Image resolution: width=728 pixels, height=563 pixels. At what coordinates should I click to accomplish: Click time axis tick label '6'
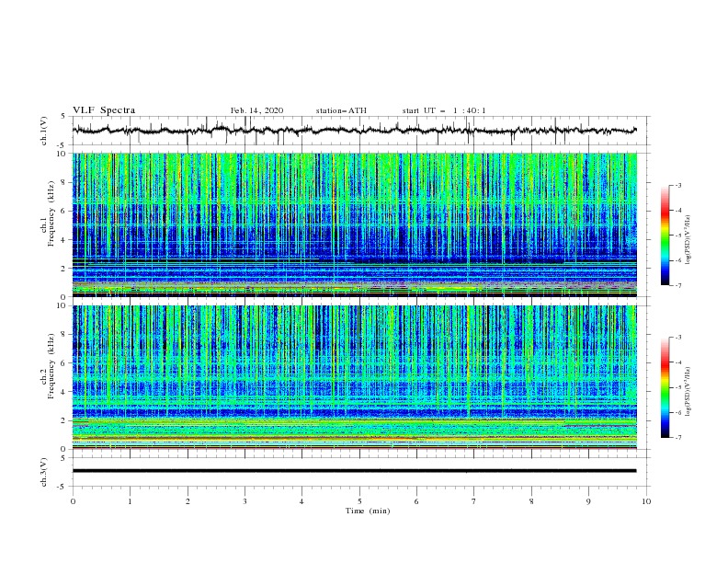(416, 501)
